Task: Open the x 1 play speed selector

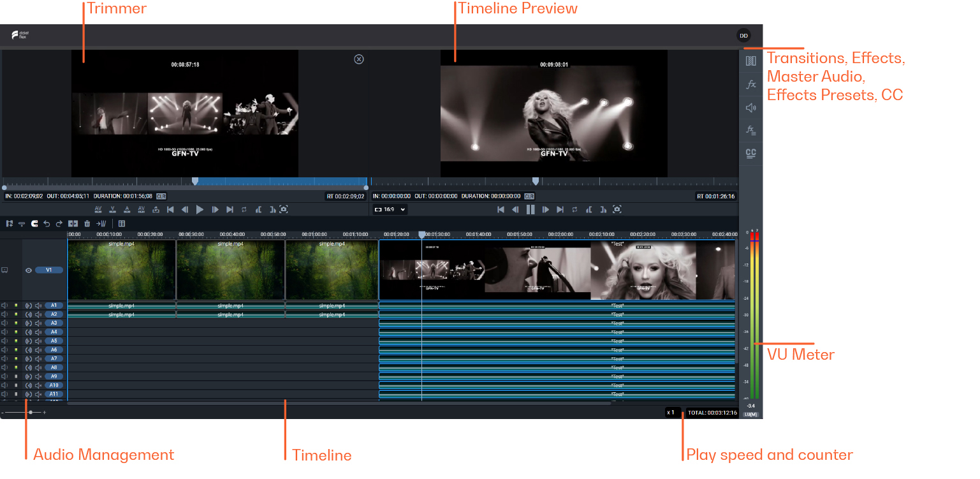Action: click(673, 413)
